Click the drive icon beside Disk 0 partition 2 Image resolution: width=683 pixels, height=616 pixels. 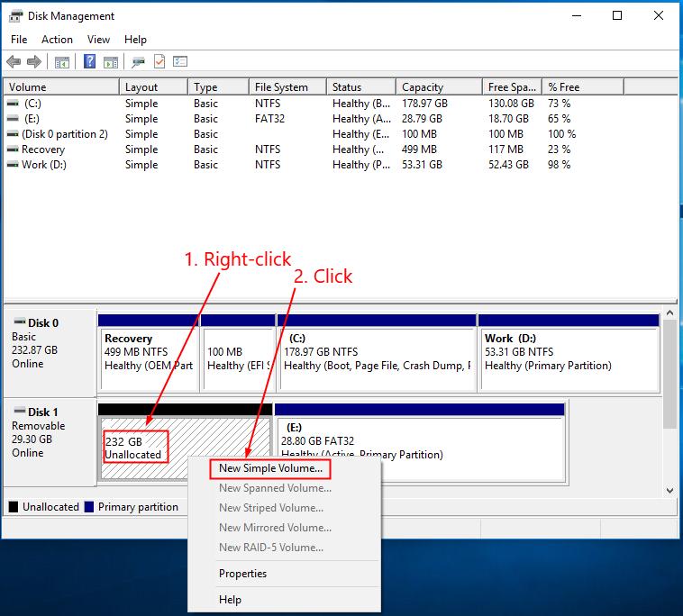[14, 134]
